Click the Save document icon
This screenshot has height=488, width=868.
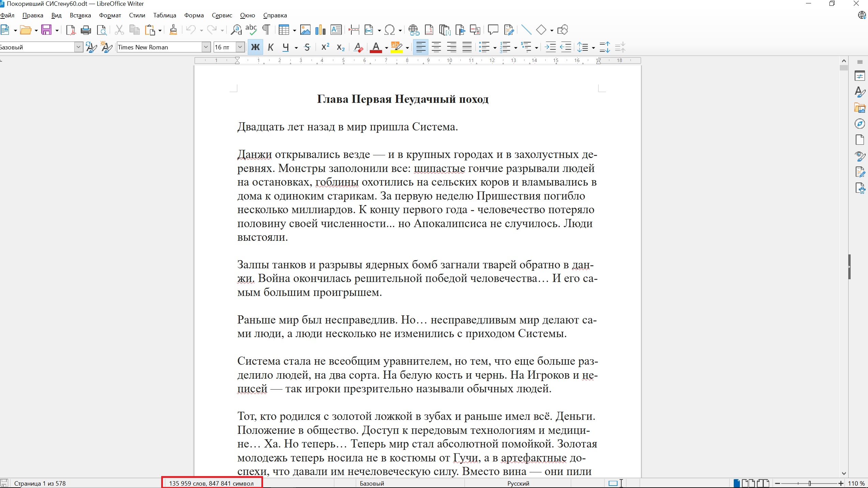46,30
